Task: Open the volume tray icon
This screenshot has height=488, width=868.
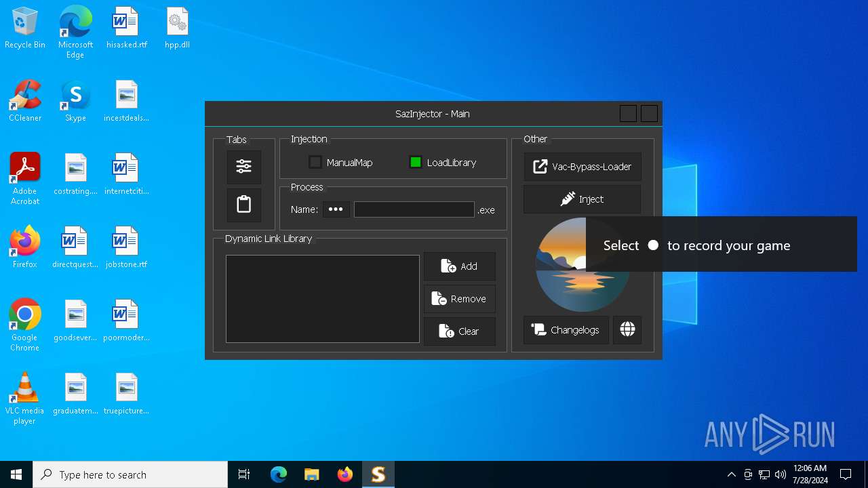Action: tap(781, 474)
